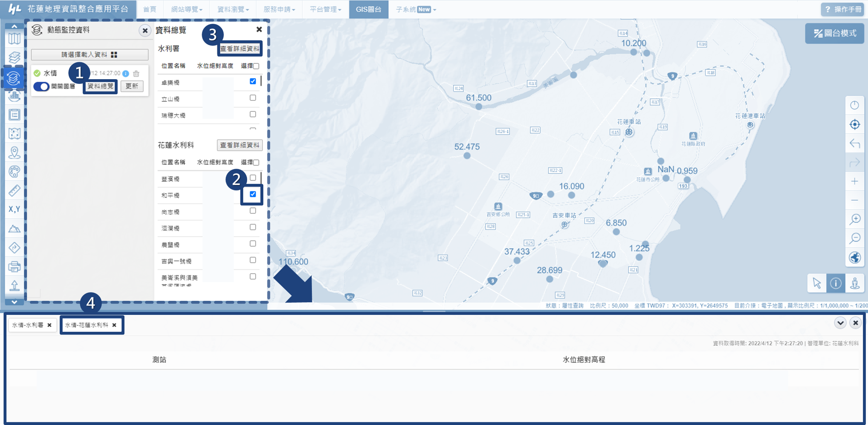The image size is (868, 425).
Task: Click the zoom in plus icon
Action: pyautogui.click(x=854, y=181)
